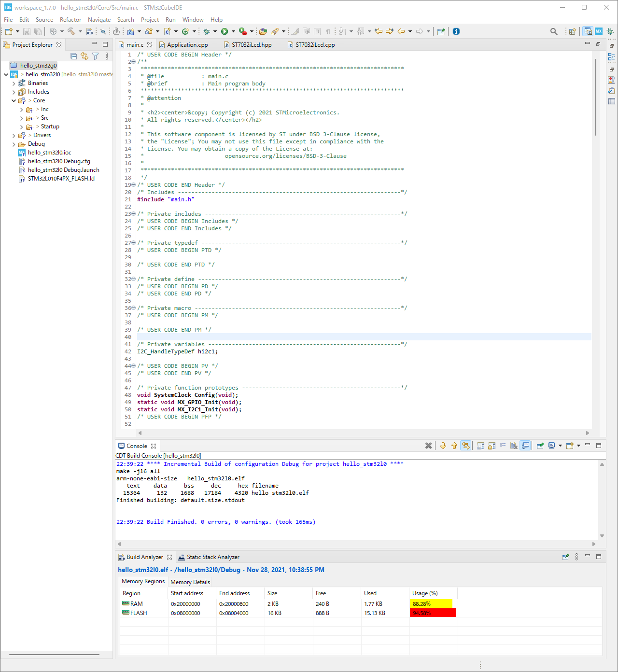618x672 pixels.
Task: Open the Run button dropdown arrow
Action: click(x=233, y=31)
